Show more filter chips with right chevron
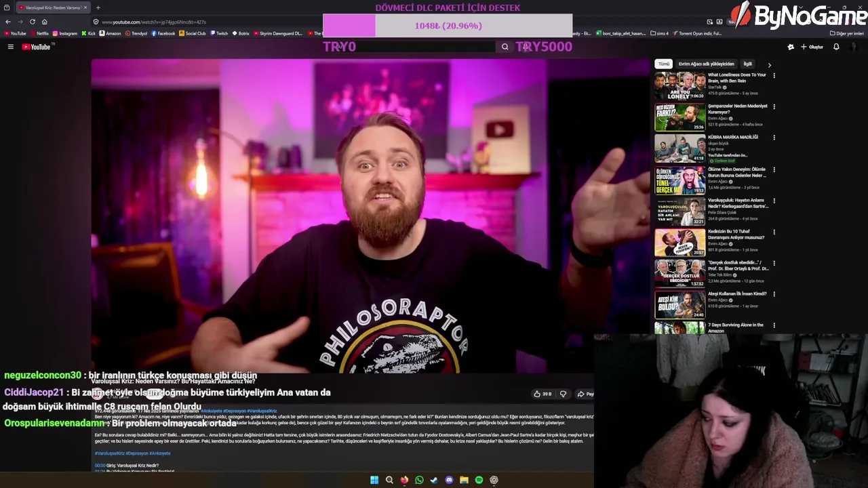This screenshot has height=488, width=868. point(769,65)
